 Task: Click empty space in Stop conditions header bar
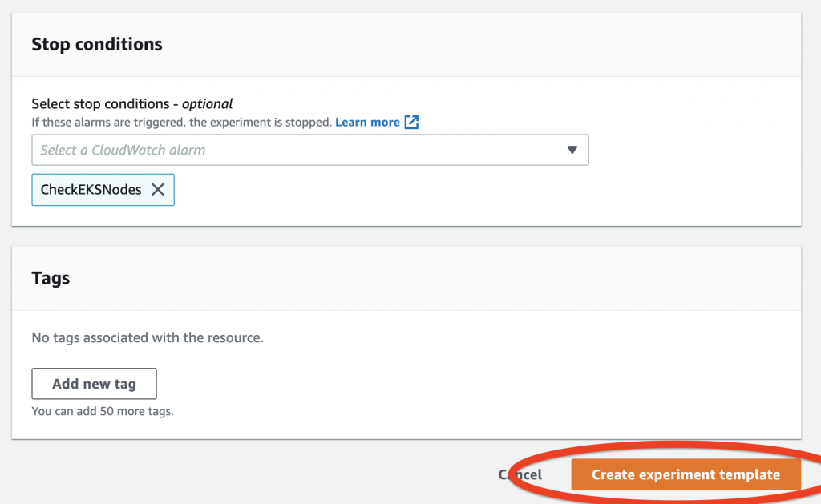click(x=481, y=44)
